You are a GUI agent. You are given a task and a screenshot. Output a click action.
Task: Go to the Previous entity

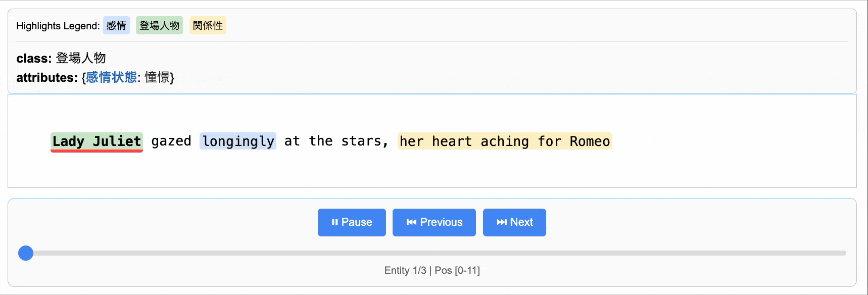click(434, 222)
